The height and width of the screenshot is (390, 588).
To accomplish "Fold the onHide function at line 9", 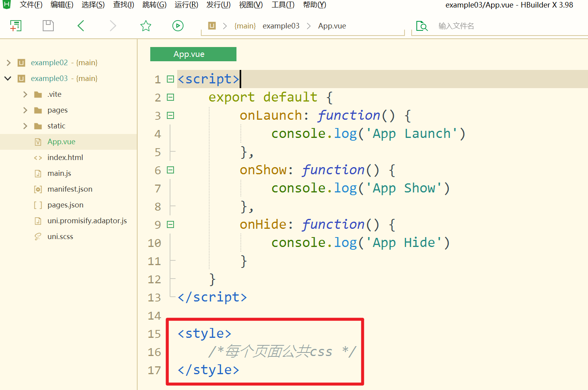I will click(x=170, y=224).
